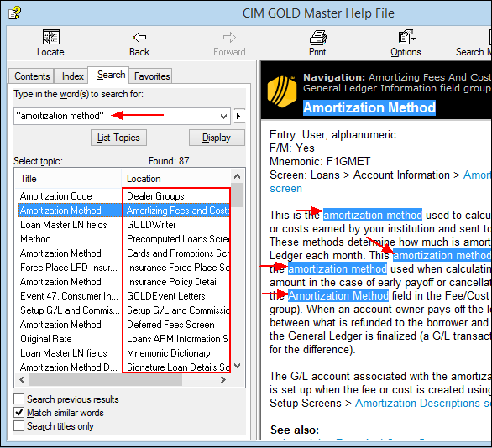The width and height of the screenshot is (492, 448).
Task: Select Amortization Method Insurance Policy Detail row
Action: (x=124, y=282)
